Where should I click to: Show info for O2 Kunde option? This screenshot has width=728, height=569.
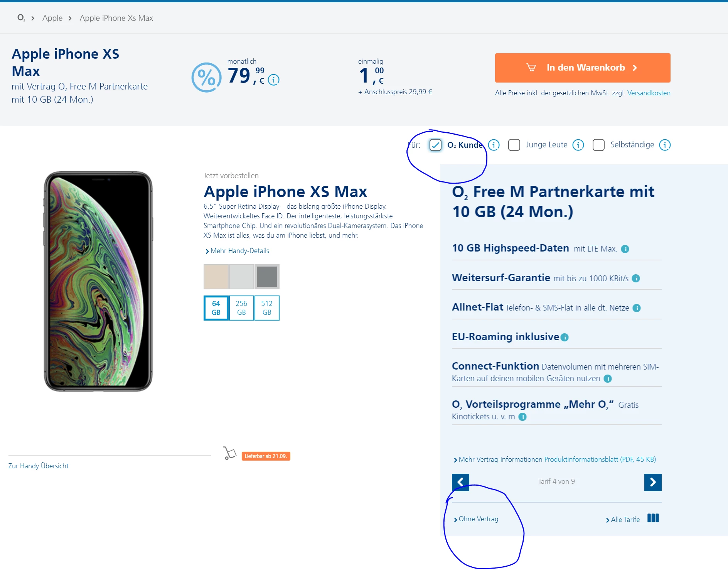pyautogui.click(x=494, y=145)
